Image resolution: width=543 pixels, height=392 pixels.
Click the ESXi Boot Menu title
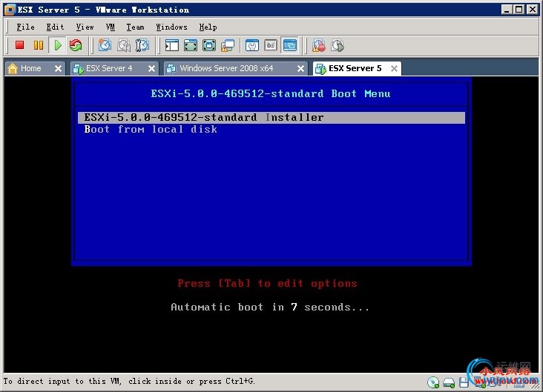271,93
